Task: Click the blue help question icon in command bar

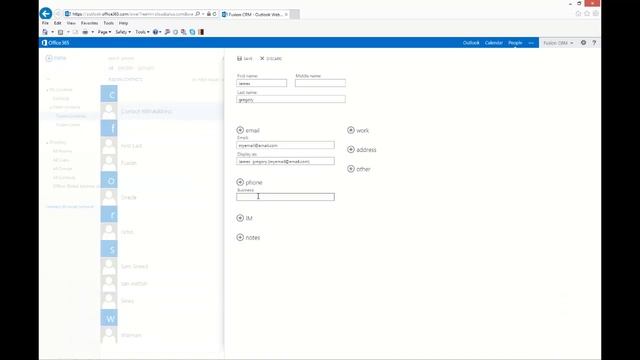Action: click(155, 32)
